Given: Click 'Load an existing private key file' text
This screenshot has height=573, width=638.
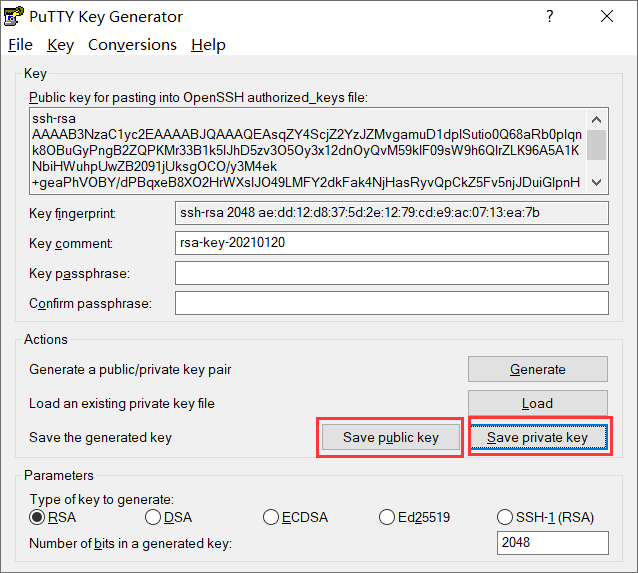Looking at the screenshot, I should coord(122,403).
